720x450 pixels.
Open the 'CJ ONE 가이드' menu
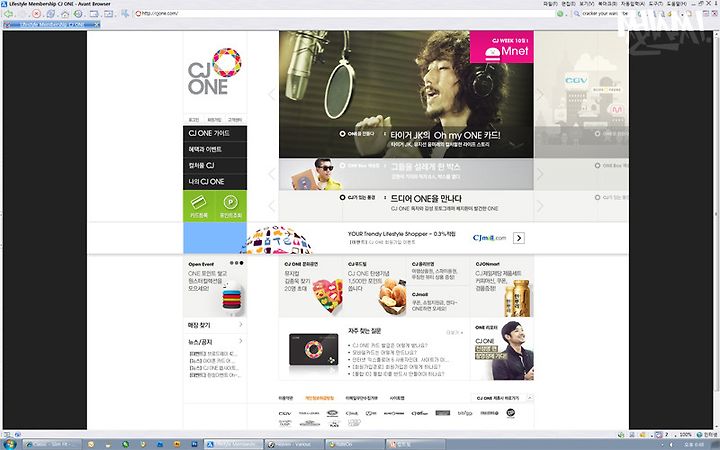click(x=215, y=133)
